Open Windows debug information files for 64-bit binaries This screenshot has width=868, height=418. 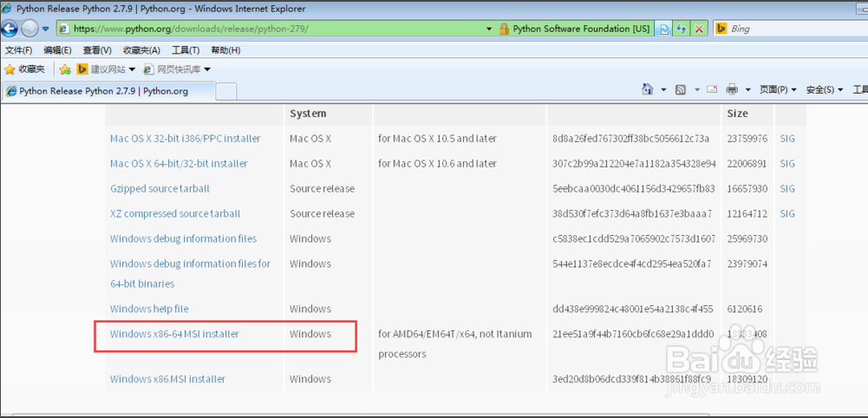[x=190, y=273]
